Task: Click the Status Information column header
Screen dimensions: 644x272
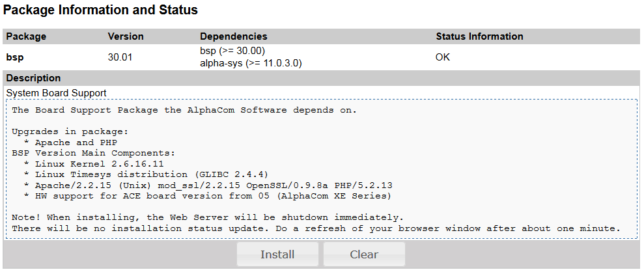Action: coord(479,36)
